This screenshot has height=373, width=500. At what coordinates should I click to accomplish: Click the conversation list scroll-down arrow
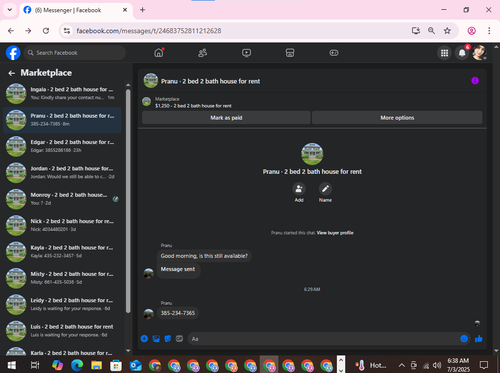click(x=128, y=351)
